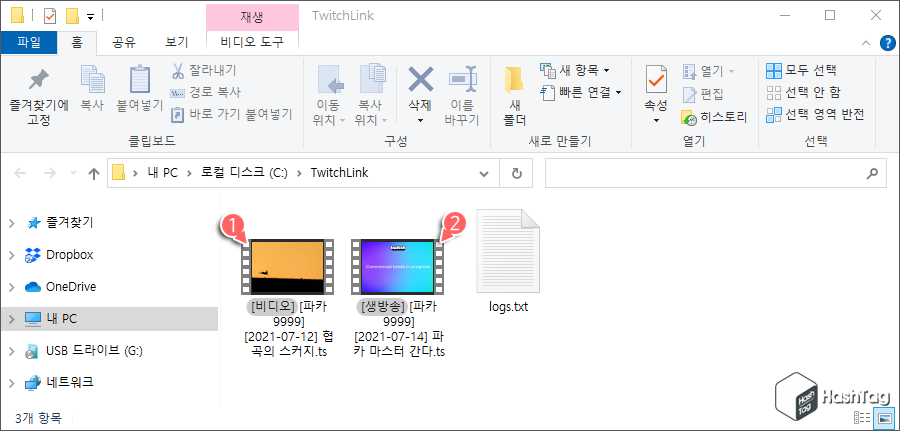
Task: Refresh the current folder
Action: [x=517, y=173]
